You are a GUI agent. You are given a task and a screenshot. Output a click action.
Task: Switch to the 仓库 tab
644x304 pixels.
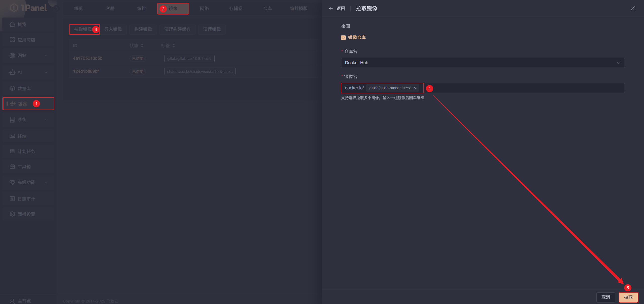click(x=267, y=8)
